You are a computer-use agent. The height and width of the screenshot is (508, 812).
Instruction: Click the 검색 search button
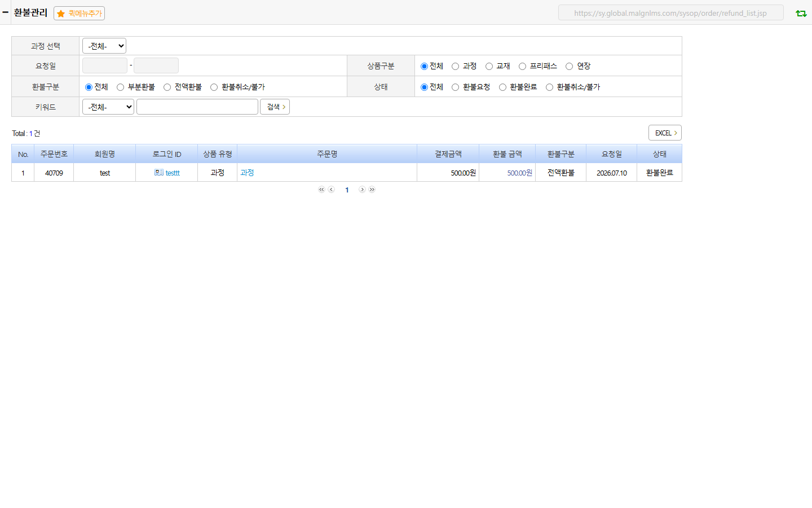pyautogui.click(x=275, y=107)
